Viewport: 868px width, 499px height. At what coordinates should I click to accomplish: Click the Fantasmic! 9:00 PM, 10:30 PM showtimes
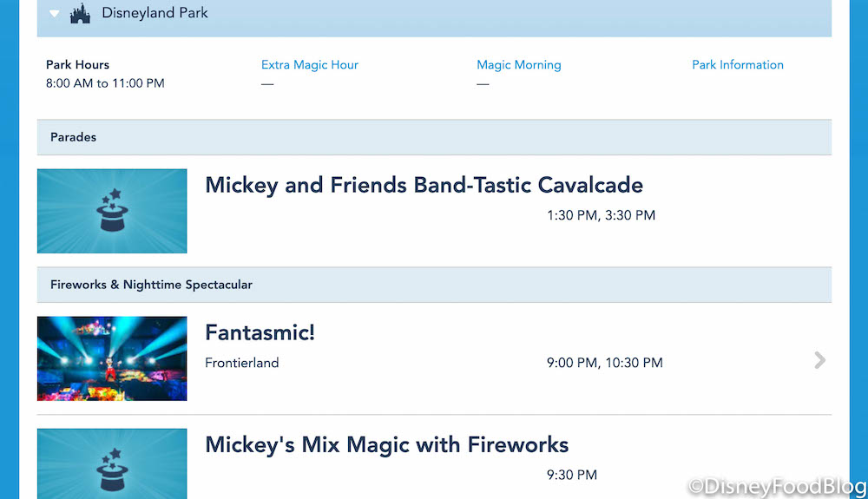[x=604, y=363]
